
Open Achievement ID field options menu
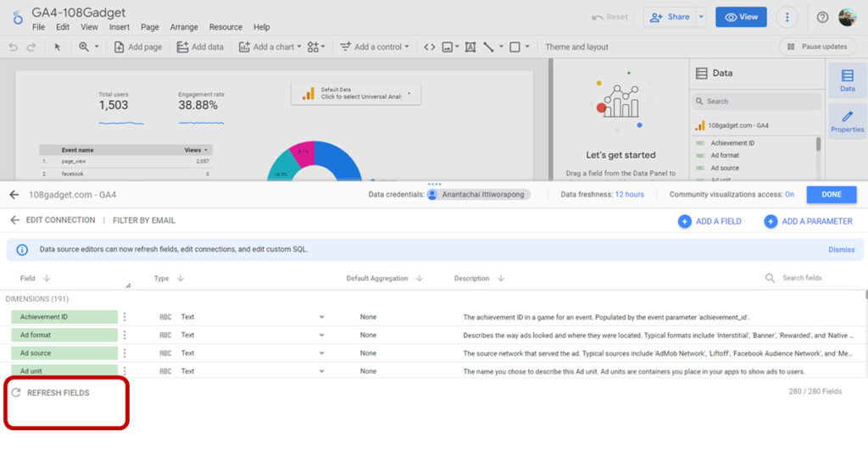point(125,317)
